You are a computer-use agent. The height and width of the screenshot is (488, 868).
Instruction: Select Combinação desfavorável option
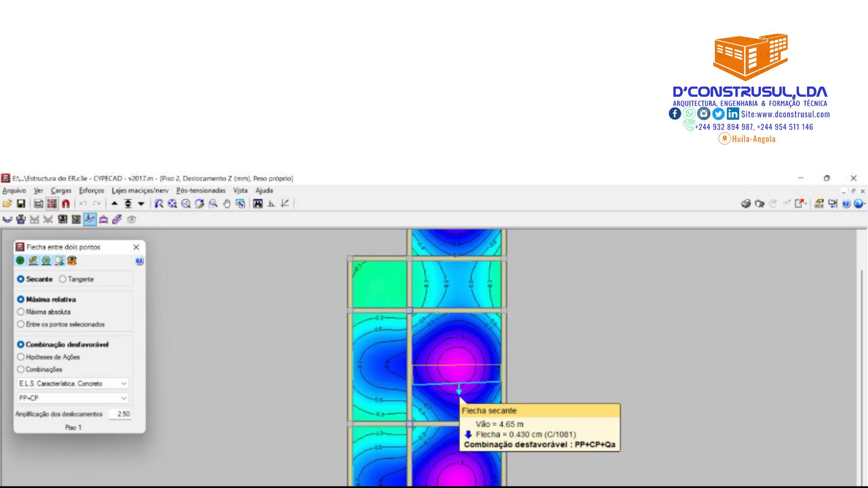click(x=63, y=344)
